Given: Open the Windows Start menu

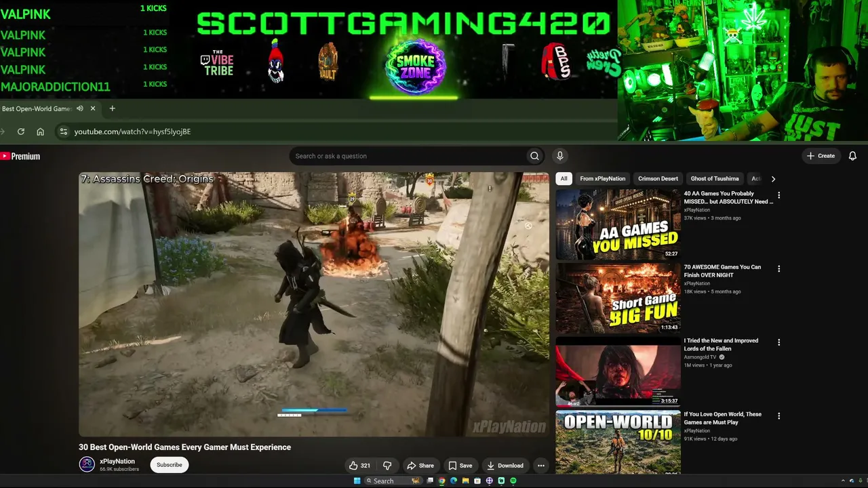Looking at the screenshot, I should [x=357, y=481].
